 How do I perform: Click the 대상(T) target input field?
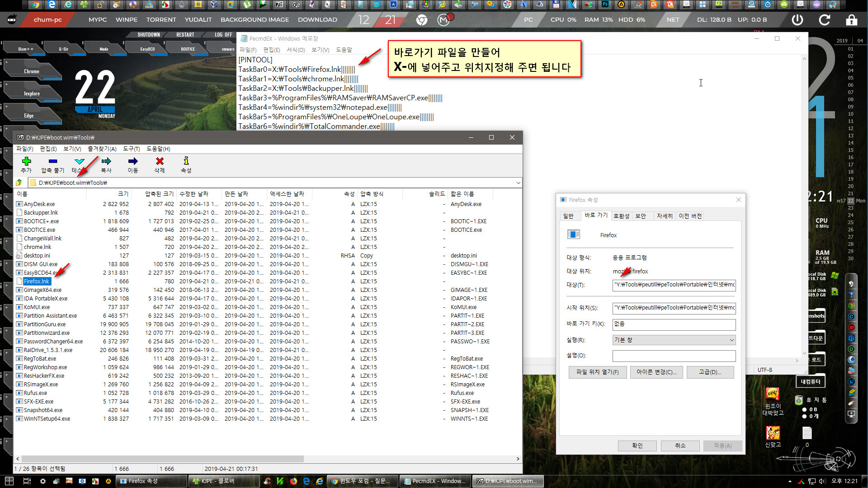674,285
